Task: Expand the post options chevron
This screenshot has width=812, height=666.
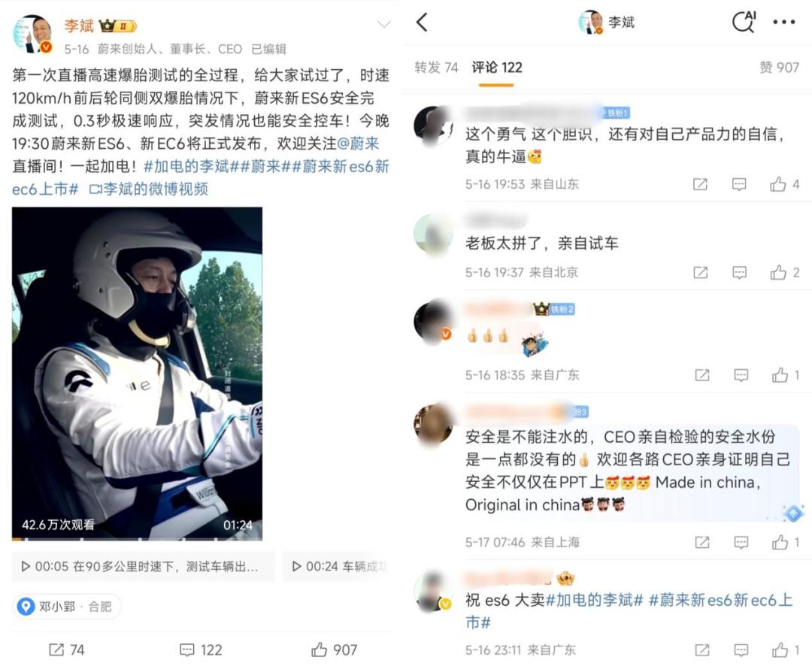Action: point(383,24)
